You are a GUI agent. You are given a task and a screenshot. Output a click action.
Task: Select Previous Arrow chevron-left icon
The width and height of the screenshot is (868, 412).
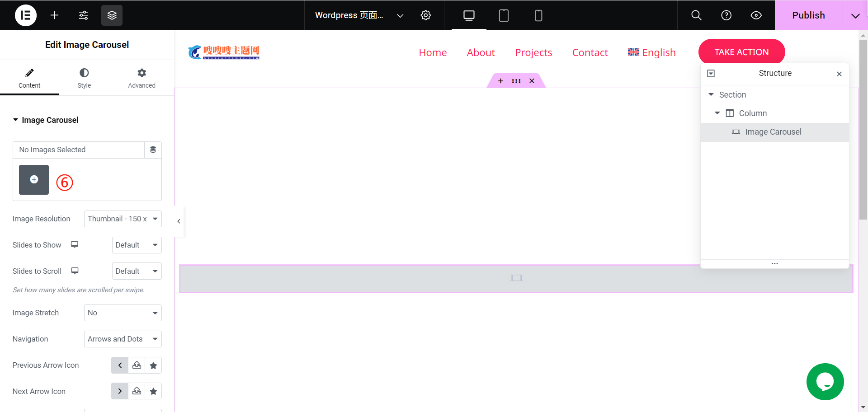pyautogui.click(x=120, y=365)
